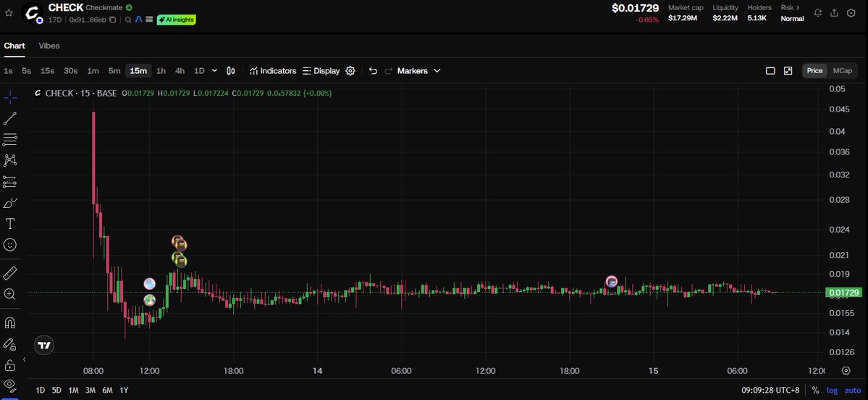Open the hexagon settings icon in header
The width and height of the screenshot is (868, 400).
pyautogui.click(x=851, y=13)
